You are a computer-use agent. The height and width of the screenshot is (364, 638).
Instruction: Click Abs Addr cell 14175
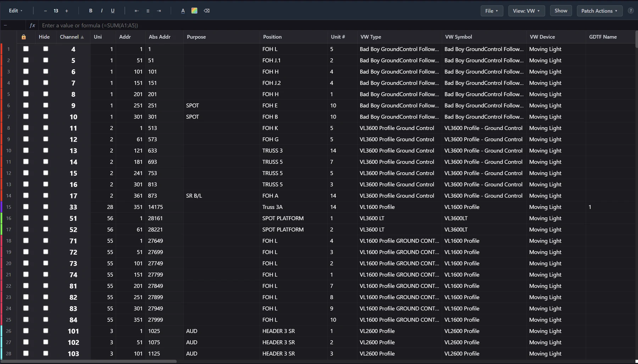(164, 207)
